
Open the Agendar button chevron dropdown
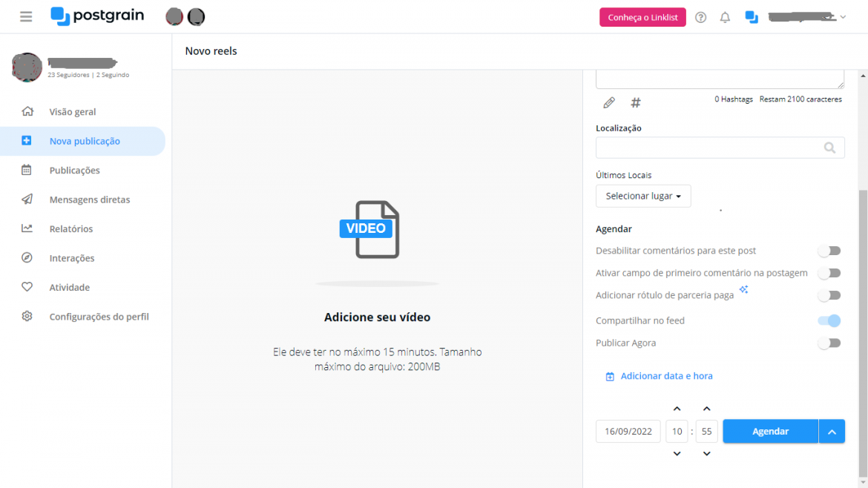pyautogui.click(x=832, y=431)
